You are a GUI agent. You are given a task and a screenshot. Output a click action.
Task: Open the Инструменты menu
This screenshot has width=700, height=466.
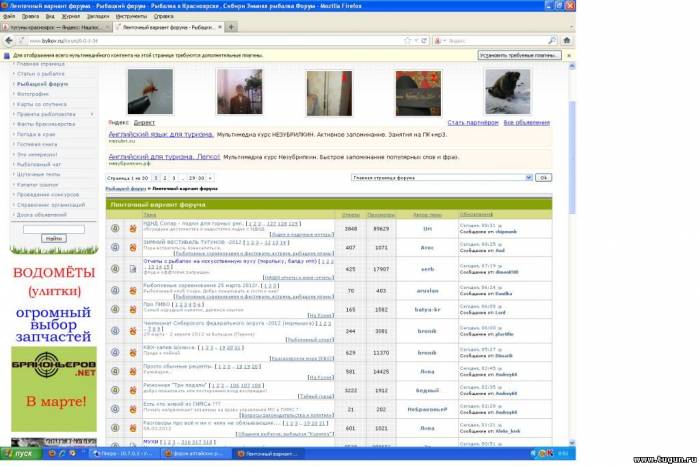point(131,16)
